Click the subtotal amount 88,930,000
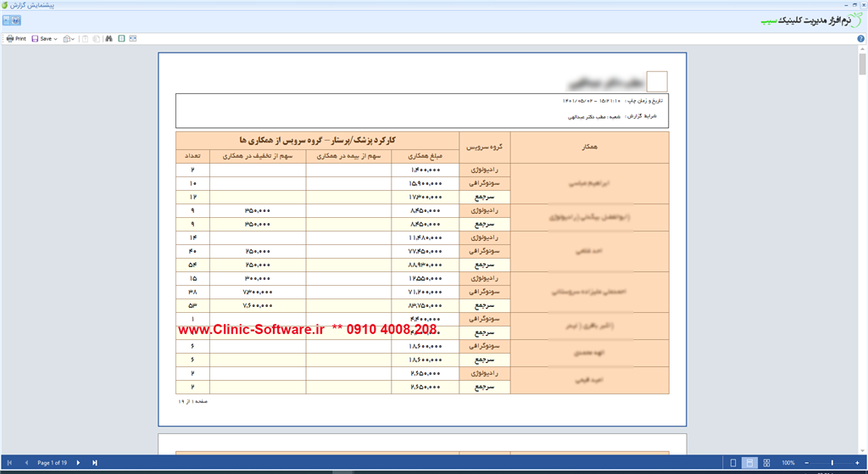This screenshot has height=474, width=868. tap(426, 265)
